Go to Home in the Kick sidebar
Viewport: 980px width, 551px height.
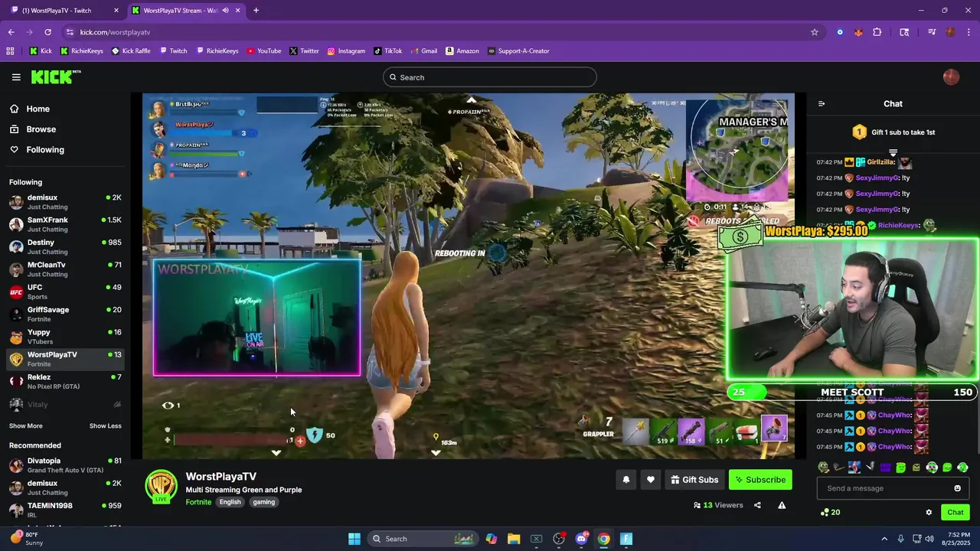click(x=30, y=109)
